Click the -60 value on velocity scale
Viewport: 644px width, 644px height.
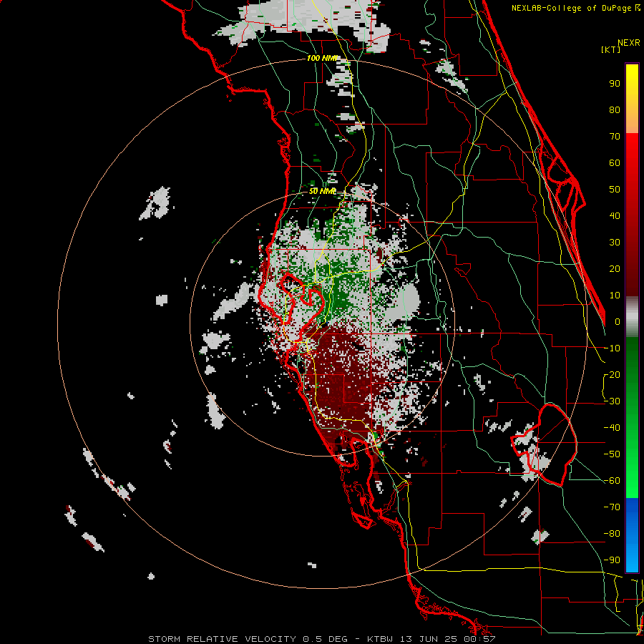[x=612, y=481]
